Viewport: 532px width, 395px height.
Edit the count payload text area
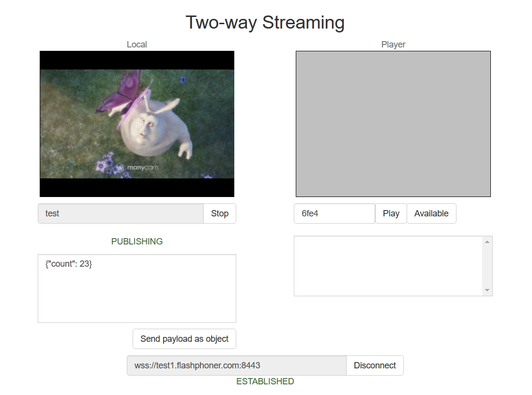pyautogui.click(x=137, y=288)
